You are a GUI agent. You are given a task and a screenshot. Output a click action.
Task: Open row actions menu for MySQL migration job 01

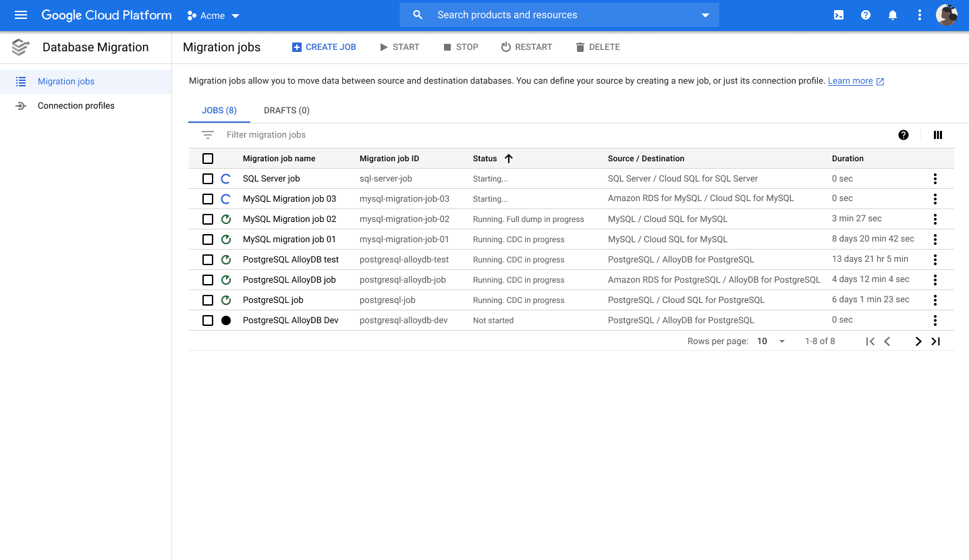point(935,240)
